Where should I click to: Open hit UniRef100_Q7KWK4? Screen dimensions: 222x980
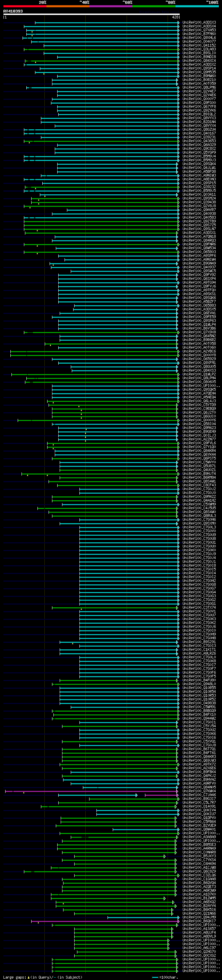click(199, 791)
